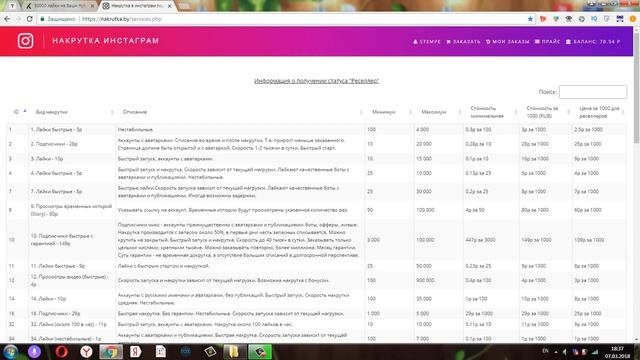Switch to the second browser tab about лайки
The width and height of the screenshot is (640, 360).
[59, 6]
